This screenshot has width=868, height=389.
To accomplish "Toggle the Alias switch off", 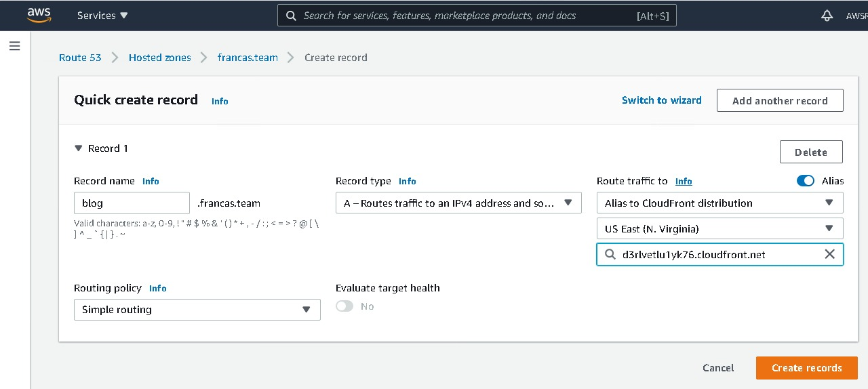I will coord(806,180).
